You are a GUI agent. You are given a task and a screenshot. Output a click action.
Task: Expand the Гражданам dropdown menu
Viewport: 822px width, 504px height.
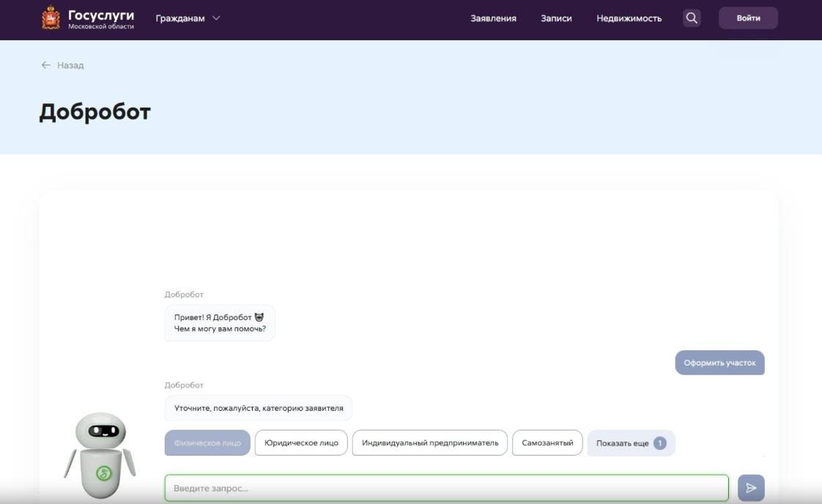[x=188, y=18]
